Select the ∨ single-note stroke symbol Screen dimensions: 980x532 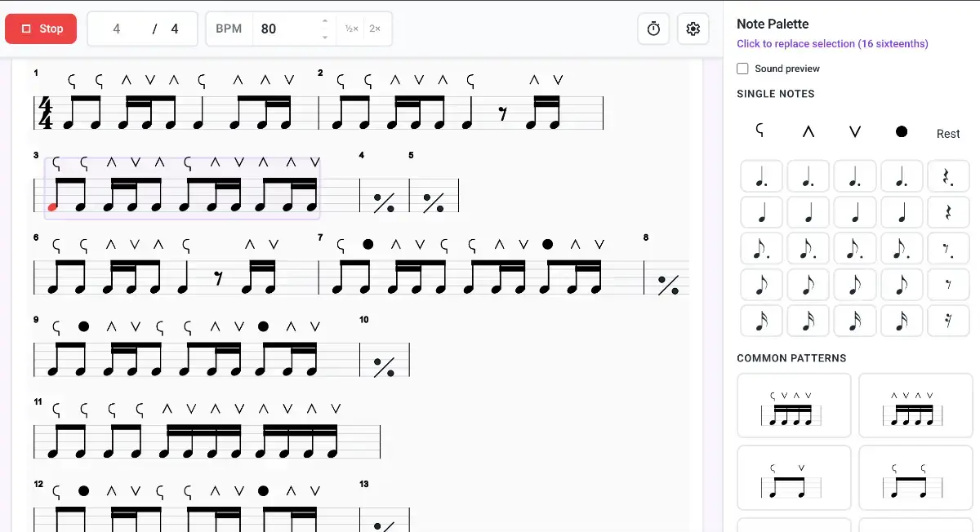(855, 131)
